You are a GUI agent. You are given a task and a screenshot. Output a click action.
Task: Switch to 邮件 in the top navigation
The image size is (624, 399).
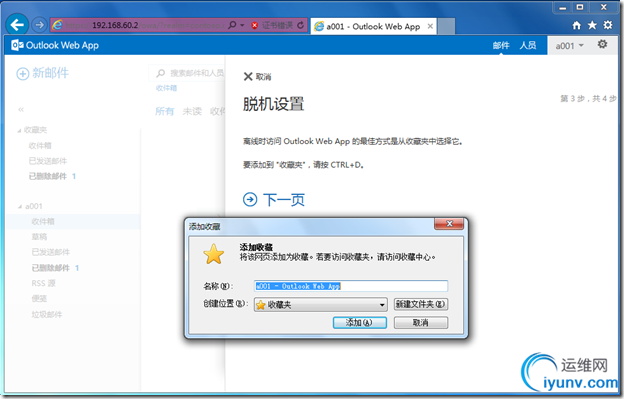(x=501, y=45)
